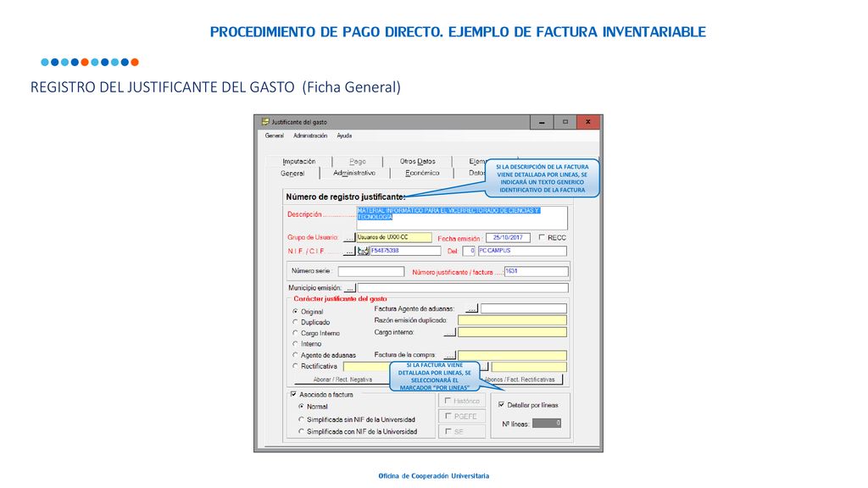Open the Grupo de Usuario lookup button
Screen dimensions: 868x488
click(x=348, y=237)
